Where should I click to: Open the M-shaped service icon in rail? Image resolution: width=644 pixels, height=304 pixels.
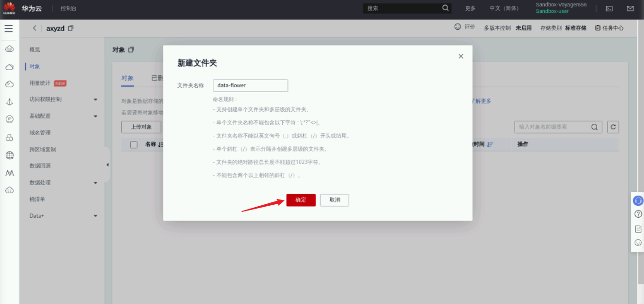point(9,173)
